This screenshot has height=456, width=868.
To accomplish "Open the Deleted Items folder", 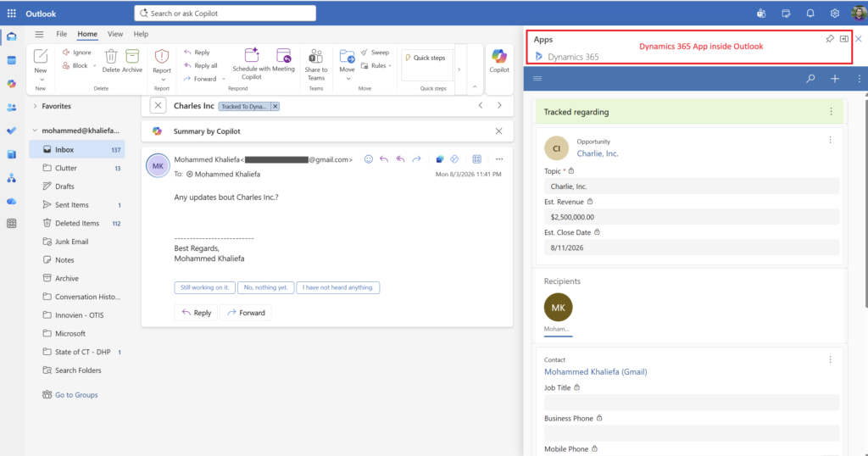I will [77, 223].
